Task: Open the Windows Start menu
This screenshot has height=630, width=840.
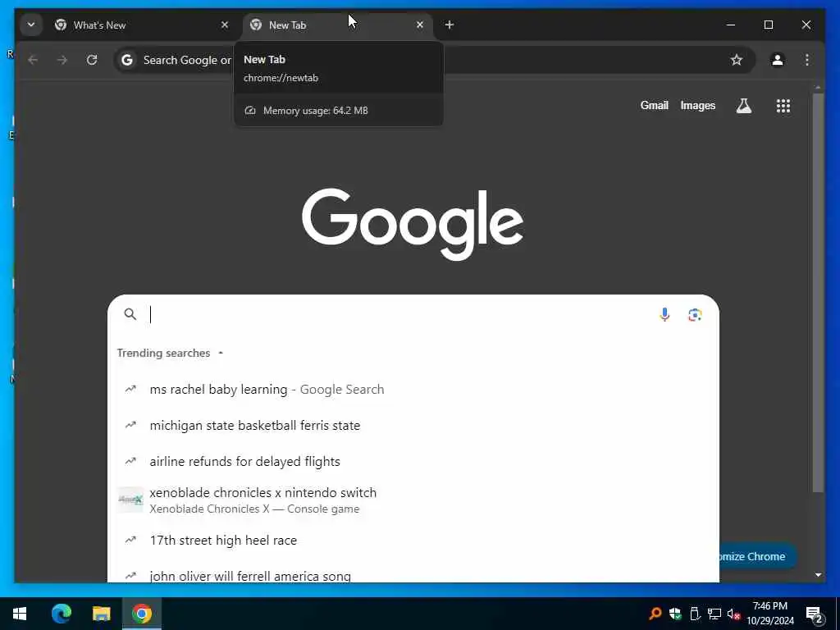Action: (x=20, y=614)
